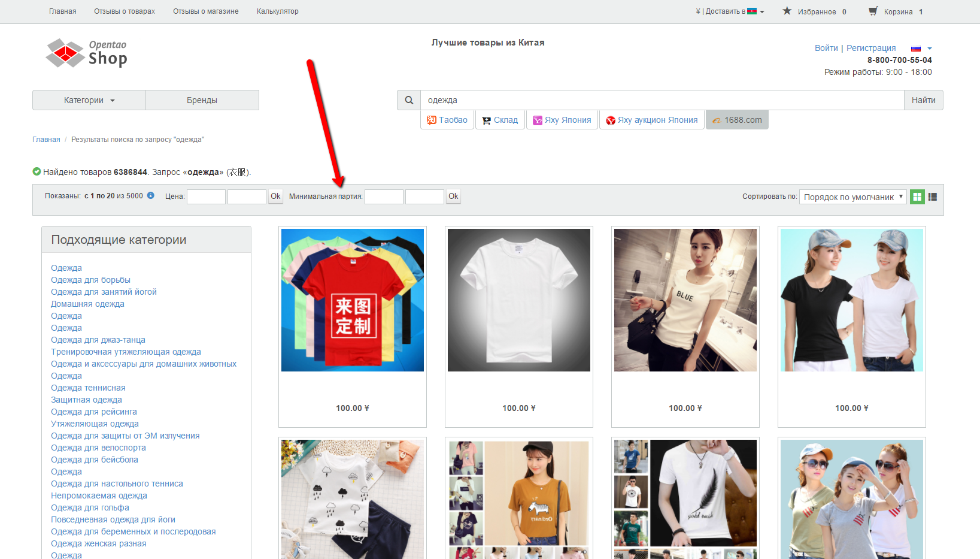Open the brown zebra T-shirt thumbnail
This screenshot has width=980, height=559.
click(x=519, y=499)
